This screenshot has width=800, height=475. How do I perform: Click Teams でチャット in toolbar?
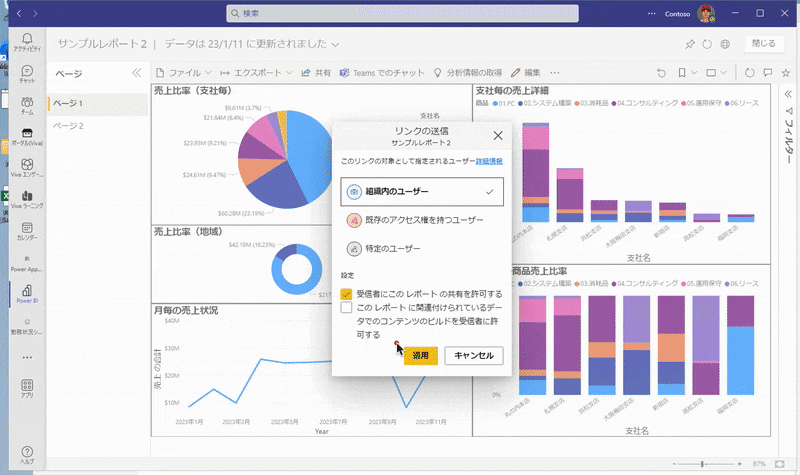click(x=382, y=73)
